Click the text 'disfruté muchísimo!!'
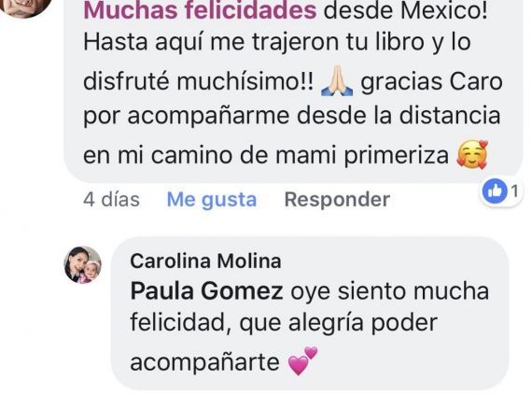Screen dimensions: 532x394 pos(199,82)
